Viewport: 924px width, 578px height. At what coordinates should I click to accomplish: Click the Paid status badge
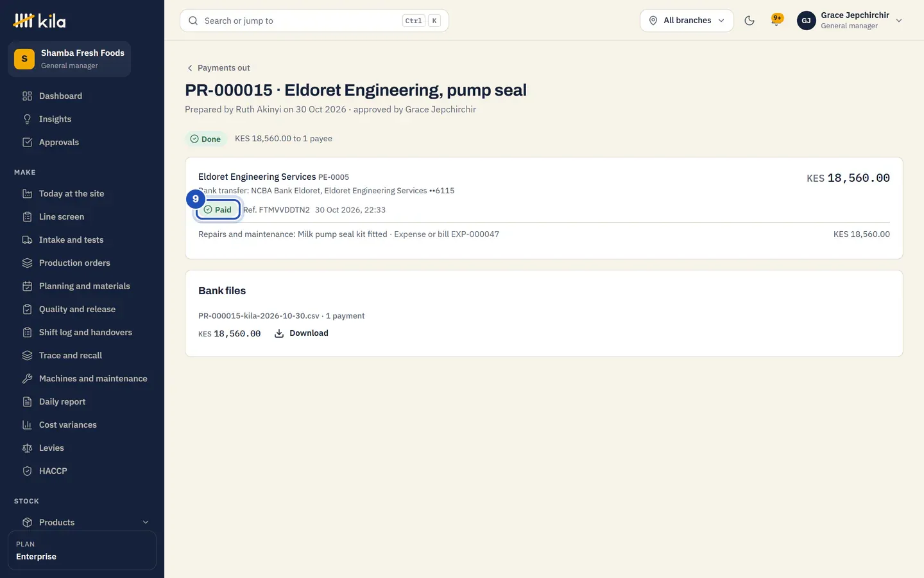click(x=218, y=209)
